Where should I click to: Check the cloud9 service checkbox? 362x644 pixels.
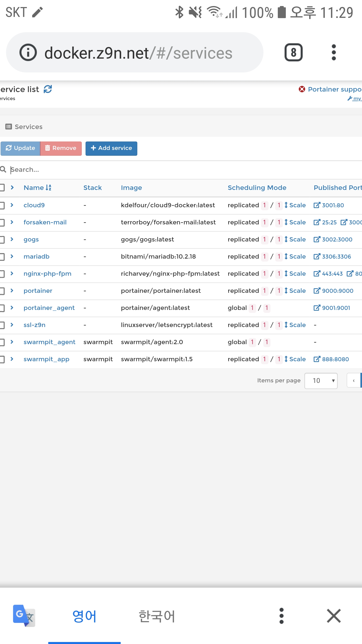(2, 205)
